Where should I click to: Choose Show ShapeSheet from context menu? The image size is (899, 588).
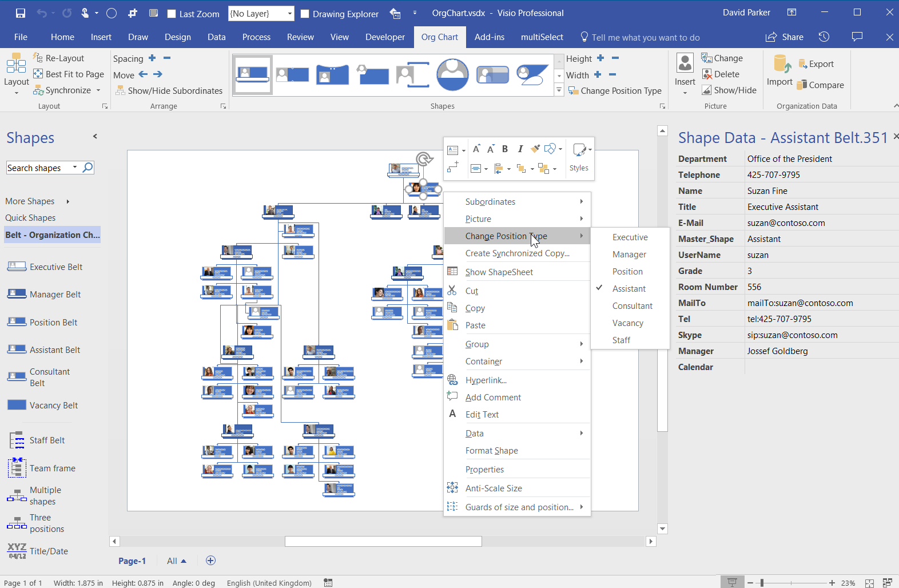499,272
